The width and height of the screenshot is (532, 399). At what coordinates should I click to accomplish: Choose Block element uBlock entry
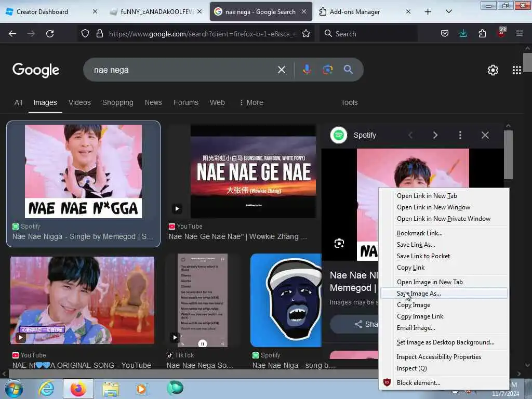pyautogui.click(x=444, y=383)
